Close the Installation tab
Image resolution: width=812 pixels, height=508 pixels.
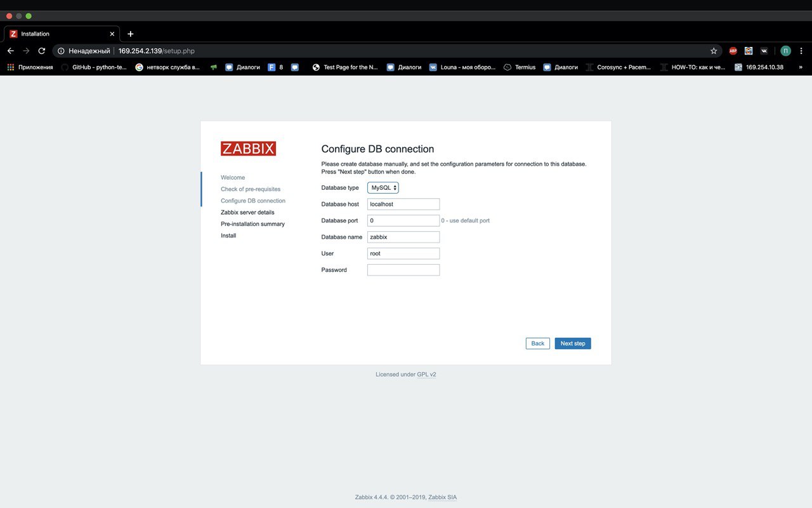(112, 34)
